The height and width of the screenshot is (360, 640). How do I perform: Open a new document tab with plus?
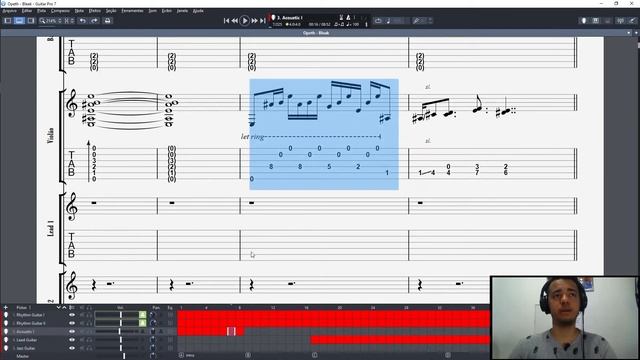coord(636,33)
